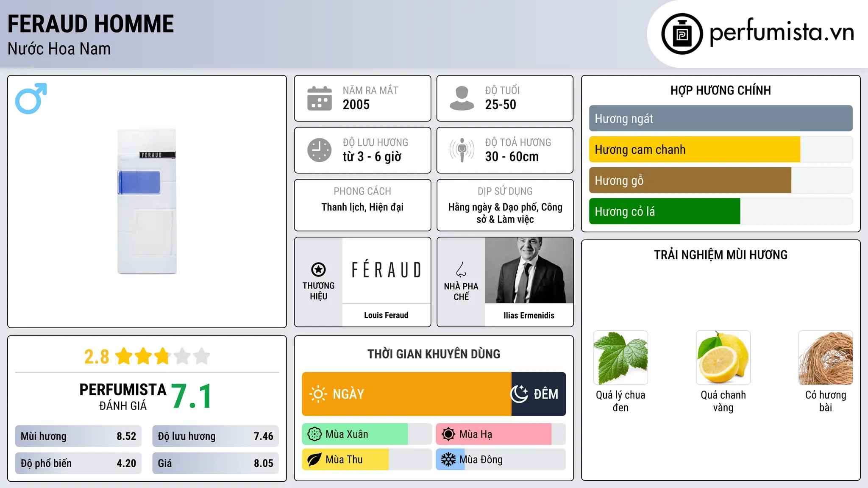Viewport: 868px width, 488px height.
Task: Click the sillage value 30 - 60cm
Action: click(512, 157)
